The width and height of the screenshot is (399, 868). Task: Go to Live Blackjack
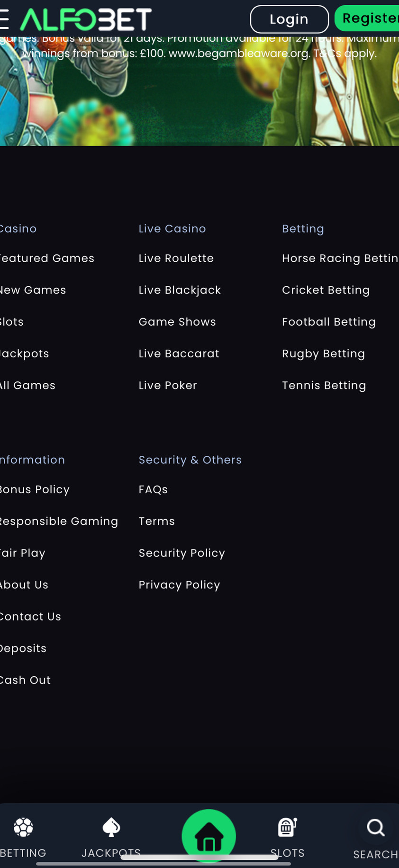[180, 290]
